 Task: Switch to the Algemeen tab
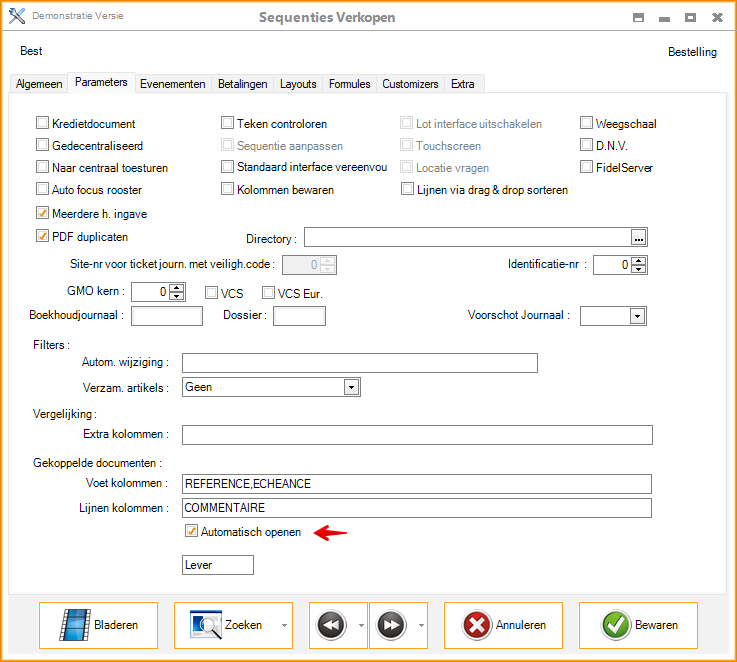39,84
